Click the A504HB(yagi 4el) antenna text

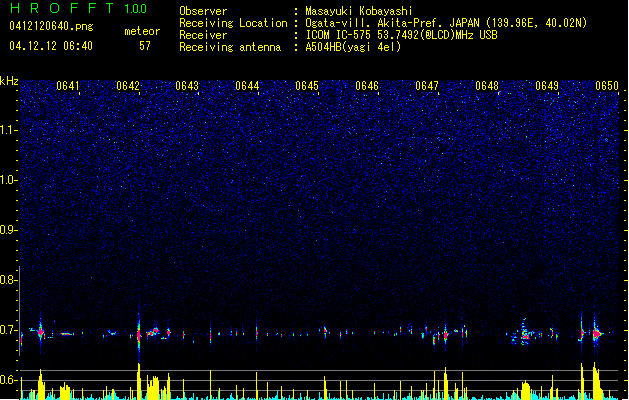click(353, 47)
